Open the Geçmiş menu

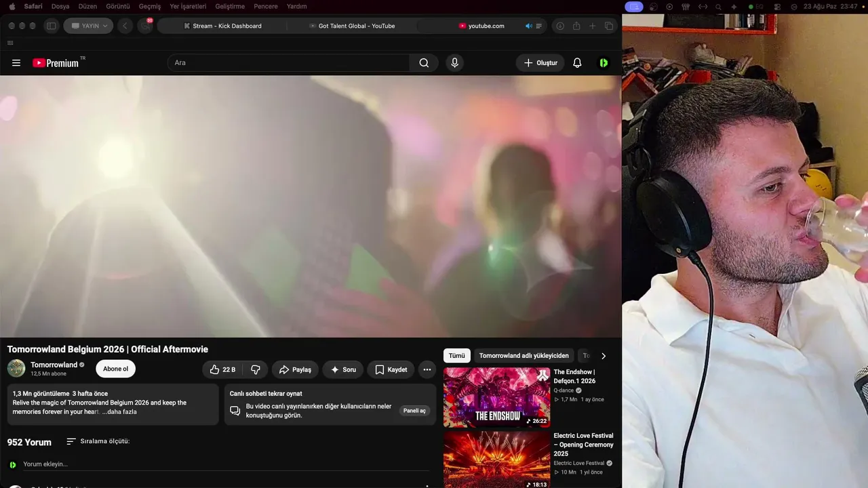click(150, 6)
